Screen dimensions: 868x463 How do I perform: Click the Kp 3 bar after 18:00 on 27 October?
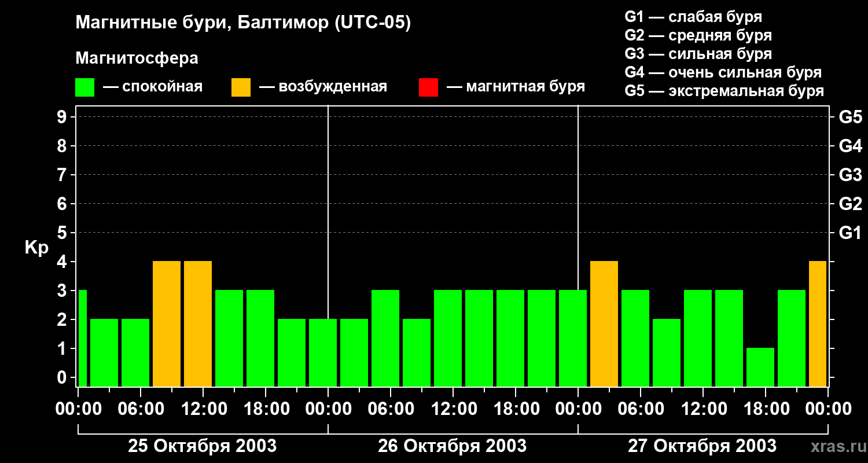pyautogui.click(x=792, y=338)
